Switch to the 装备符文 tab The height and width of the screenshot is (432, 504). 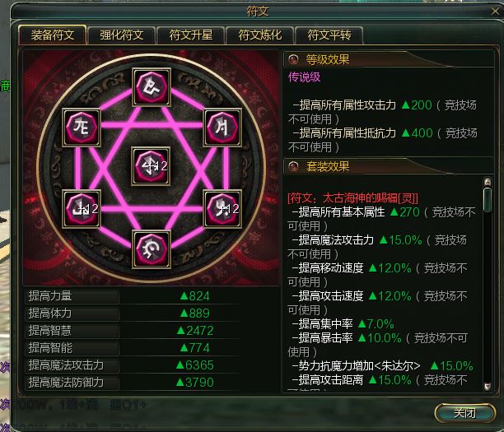click(x=53, y=35)
